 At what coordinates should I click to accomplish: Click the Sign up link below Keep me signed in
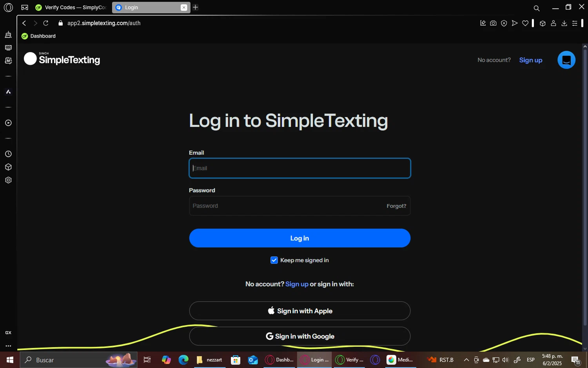pos(297,284)
